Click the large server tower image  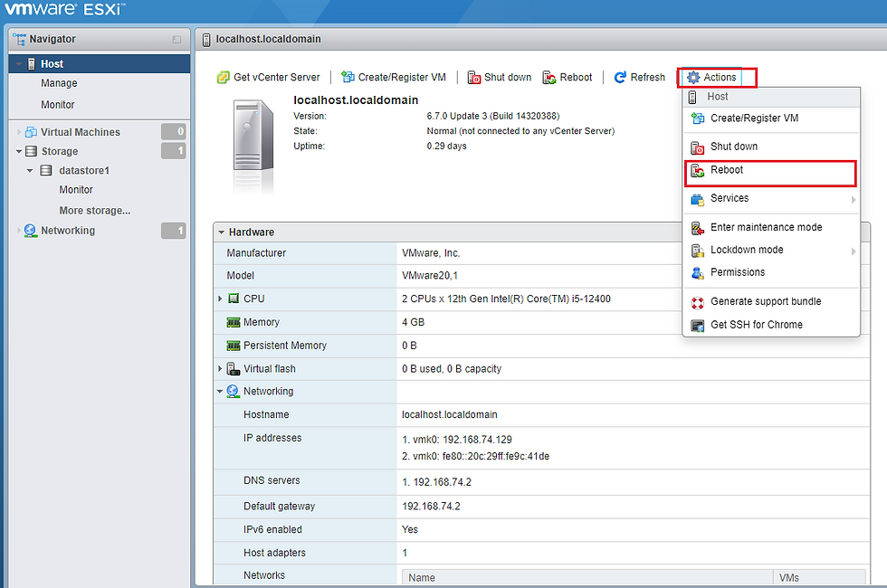pyautogui.click(x=253, y=136)
